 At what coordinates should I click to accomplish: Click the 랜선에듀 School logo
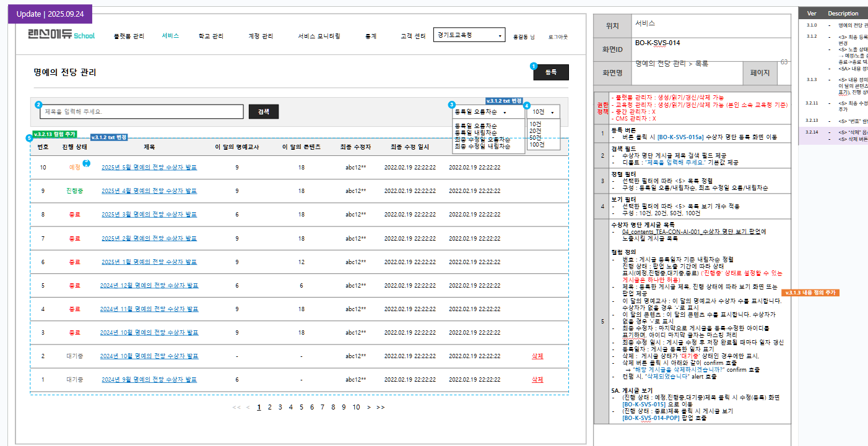pyautogui.click(x=61, y=35)
